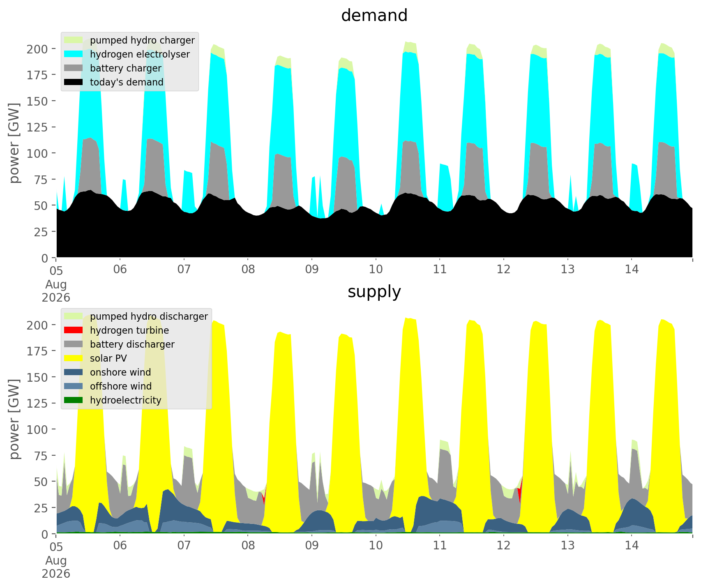Screen dimensions: 701x588
Task: Select the "14" date tick under the demand chart
Action: point(632,270)
